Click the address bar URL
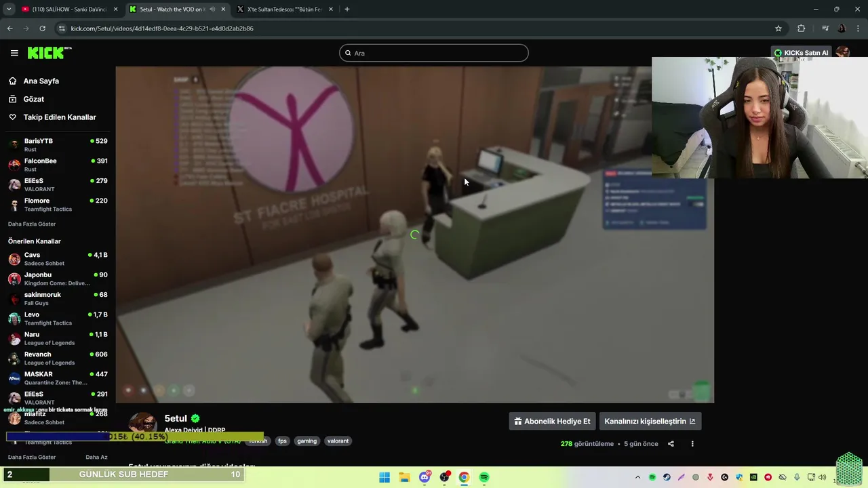The height and width of the screenshot is (488, 868). pos(162,28)
